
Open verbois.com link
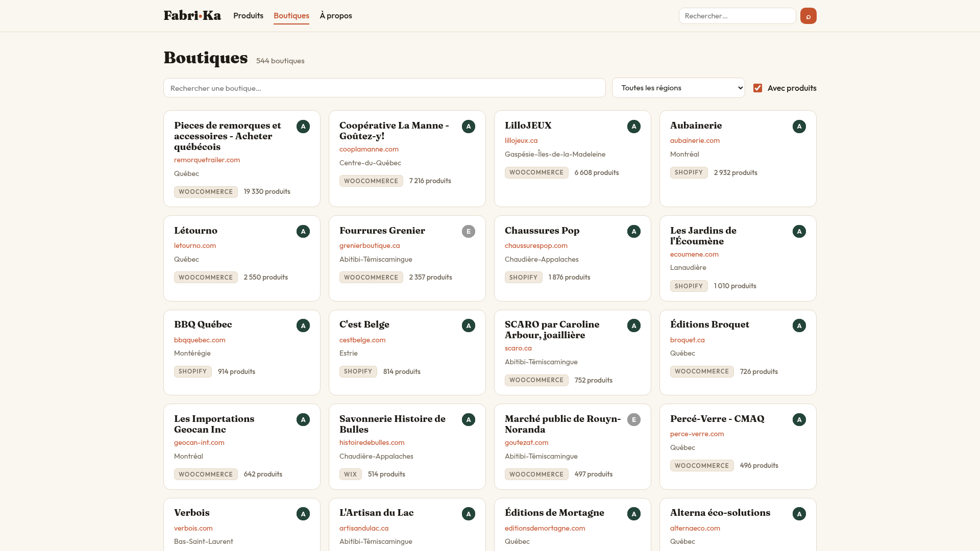[193, 529]
